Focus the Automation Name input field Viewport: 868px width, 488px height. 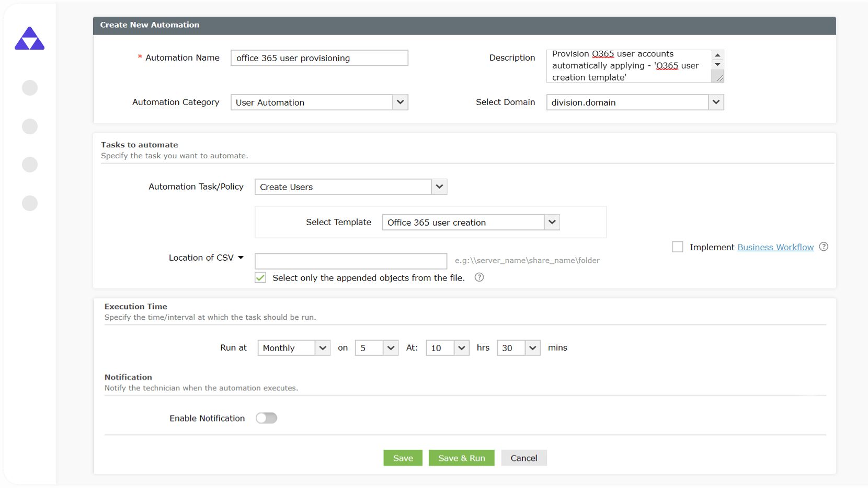click(x=319, y=58)
